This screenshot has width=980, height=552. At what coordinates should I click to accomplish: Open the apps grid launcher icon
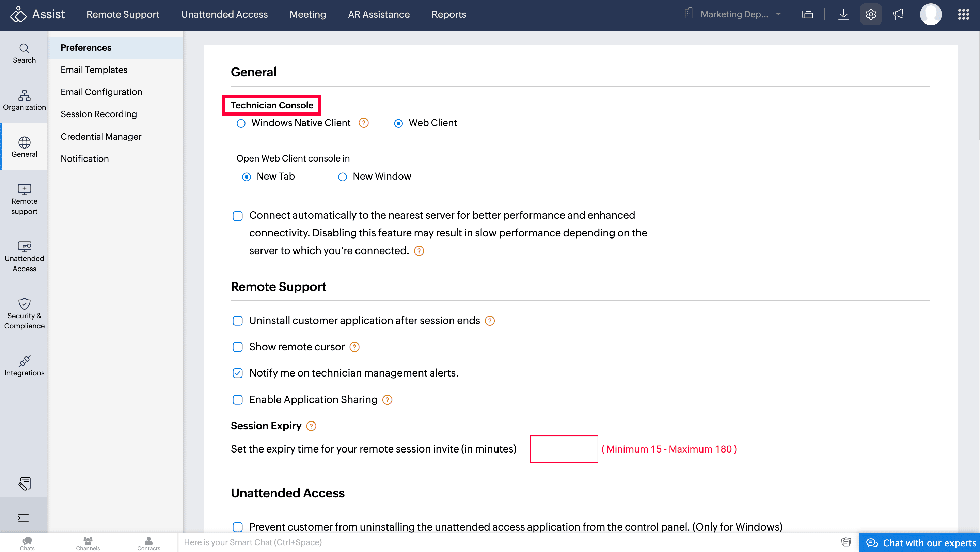pos(963,14)
